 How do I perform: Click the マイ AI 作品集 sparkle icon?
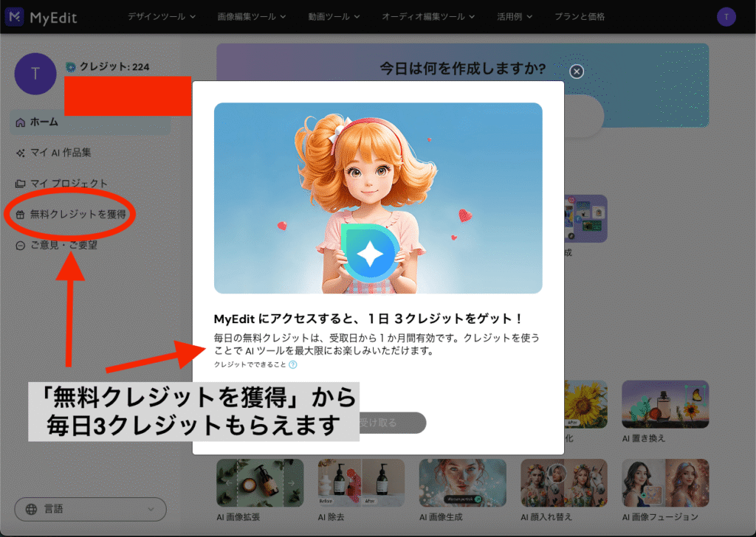click(20, 153)
